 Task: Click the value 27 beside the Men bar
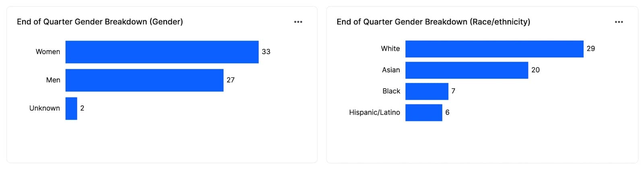[x=231, y=80]
